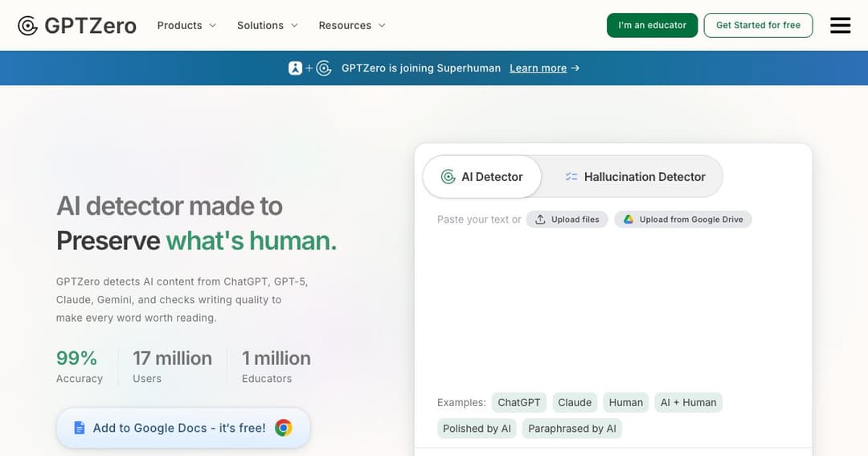Follow the Learn more link
The image size is (868, 456).
coord(538,68)
